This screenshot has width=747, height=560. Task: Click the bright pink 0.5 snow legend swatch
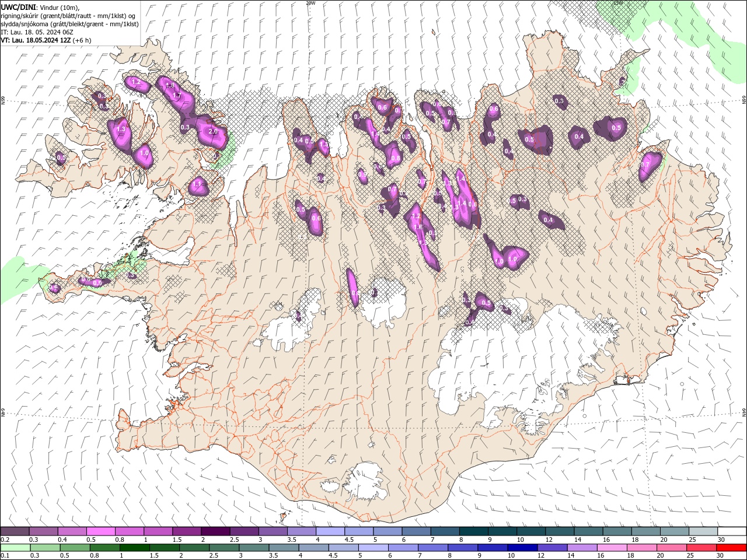100,531
